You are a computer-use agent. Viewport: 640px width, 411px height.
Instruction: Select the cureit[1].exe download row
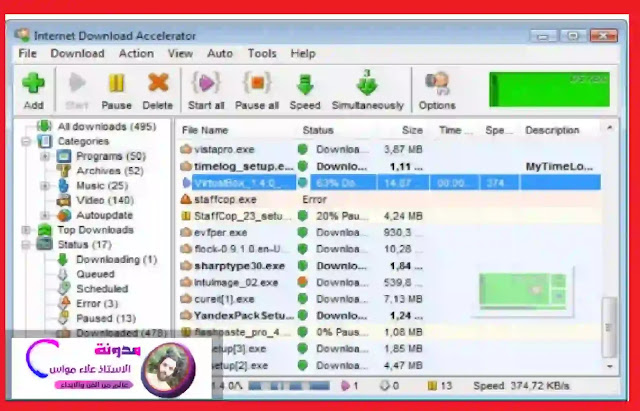tap(390, 299)
